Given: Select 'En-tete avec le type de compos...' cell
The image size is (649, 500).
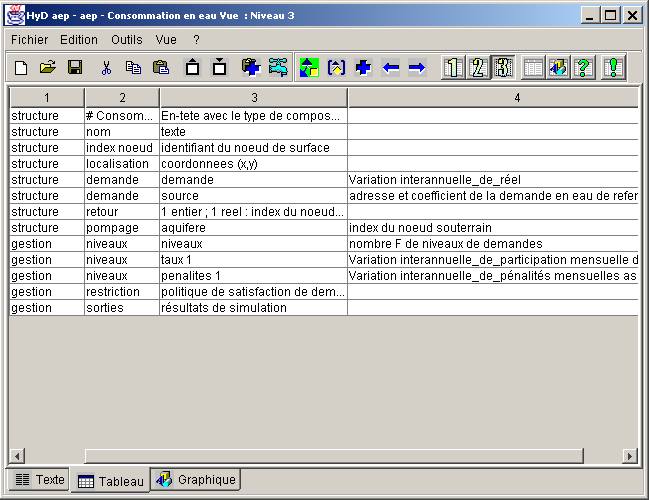Looking at the screenshot, I should tap(253, 116).
